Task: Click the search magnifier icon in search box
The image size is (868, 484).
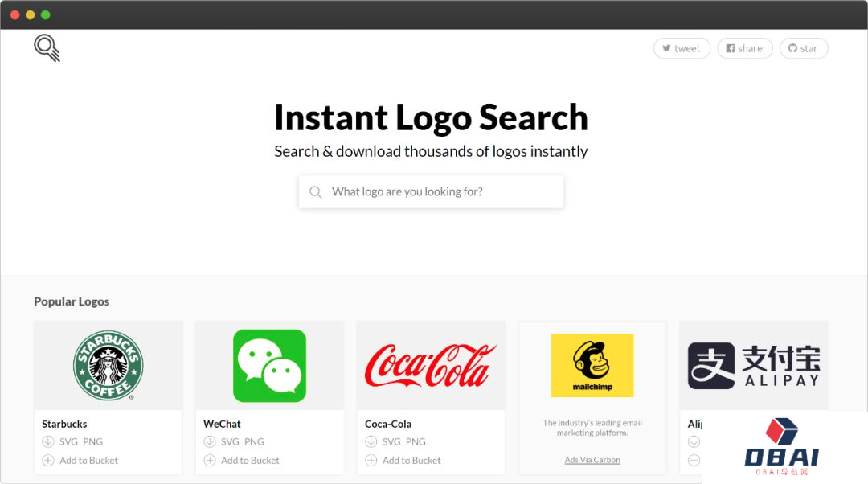Action: 316,192
